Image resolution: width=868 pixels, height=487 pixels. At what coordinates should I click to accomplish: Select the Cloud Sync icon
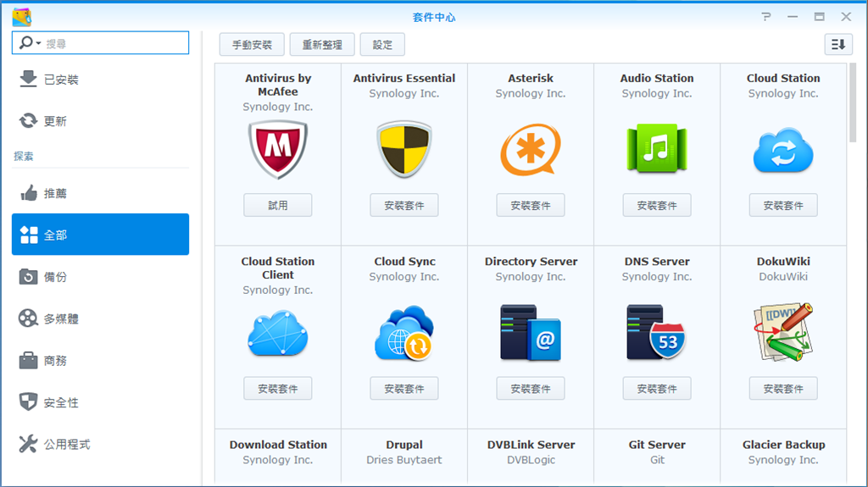tap(404, 333)
